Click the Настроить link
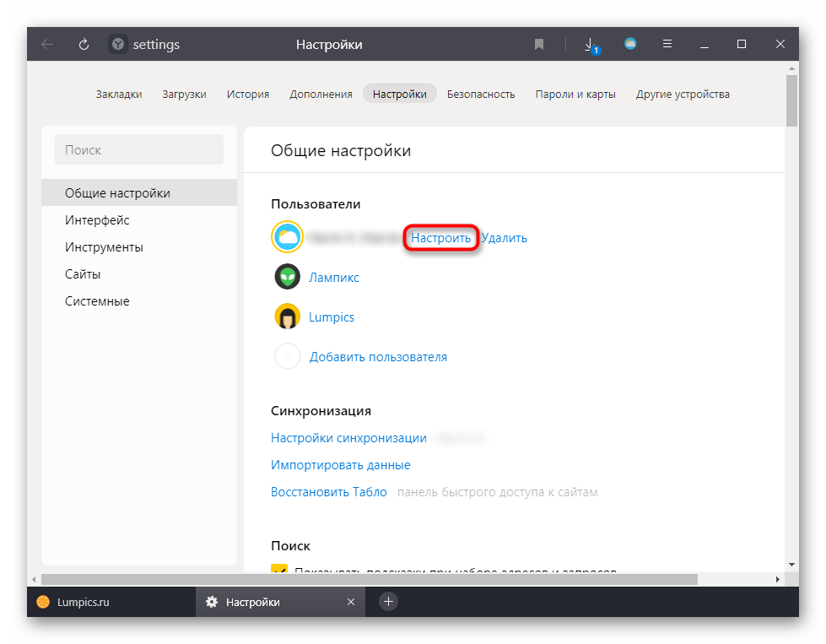 pos(441,238)
